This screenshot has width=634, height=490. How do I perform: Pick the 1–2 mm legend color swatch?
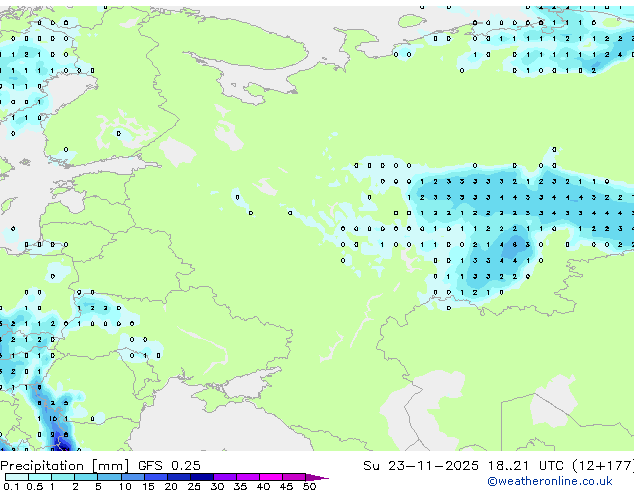[x=63, y=477]
